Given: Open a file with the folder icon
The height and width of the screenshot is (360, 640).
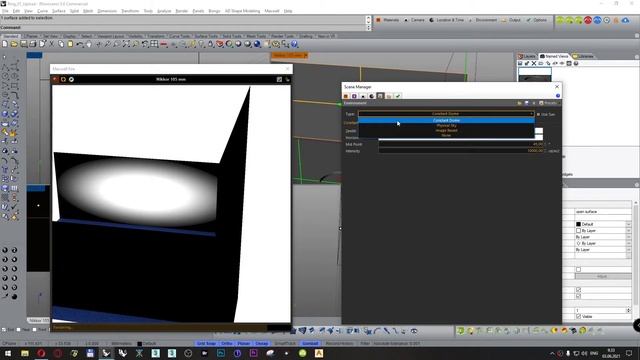Looking at the screenshot, I should click(x=14, y=44).
